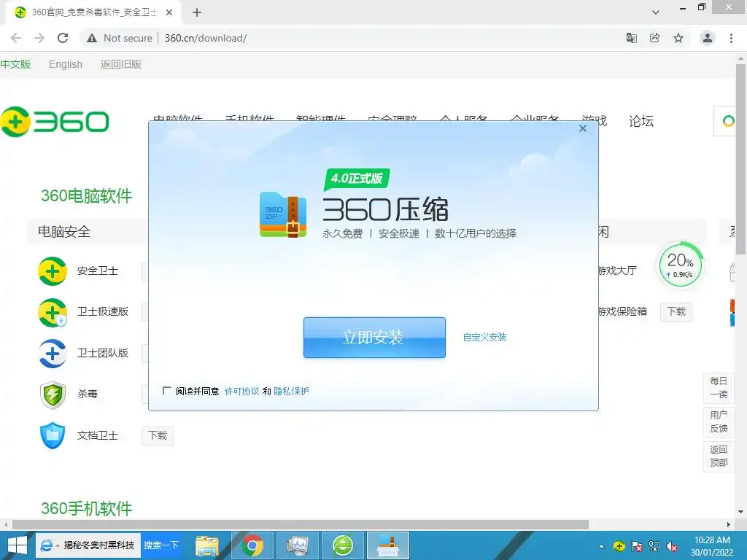Screen dimensions: 747x560
Task: Bookmark this page with the star icon
Action: point(678,38)
